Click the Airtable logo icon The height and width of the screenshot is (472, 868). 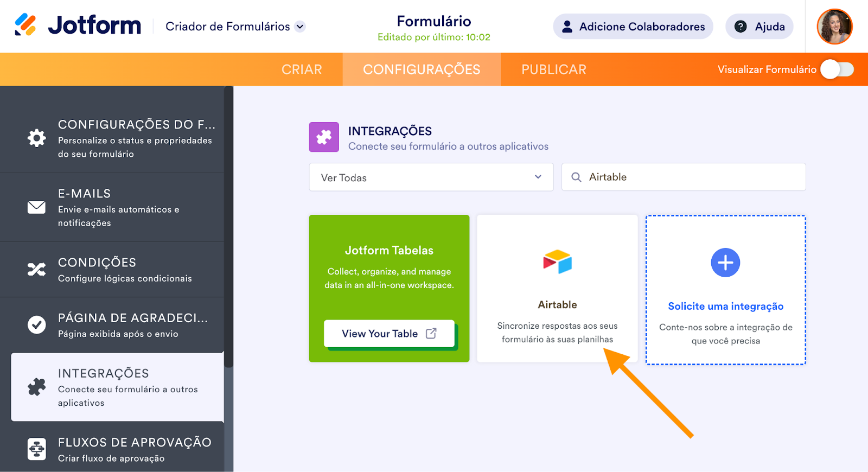pyautogui.click(x=557, y=261)
